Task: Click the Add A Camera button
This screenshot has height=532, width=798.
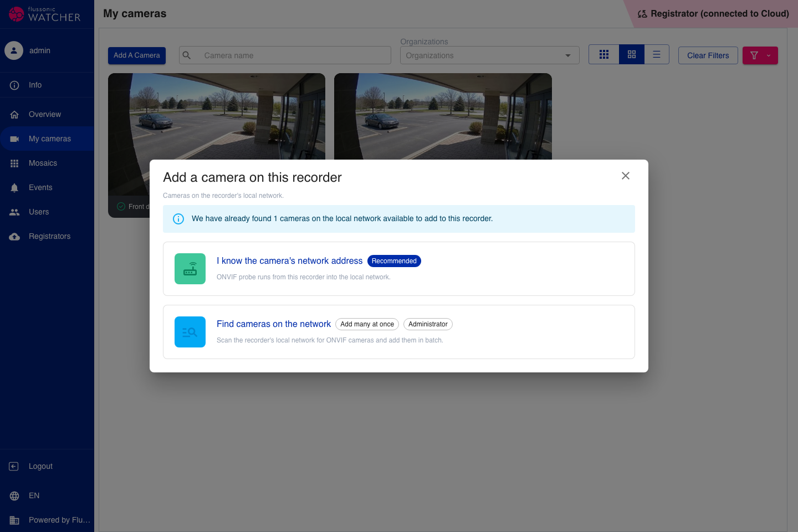Action: (137, 55)
